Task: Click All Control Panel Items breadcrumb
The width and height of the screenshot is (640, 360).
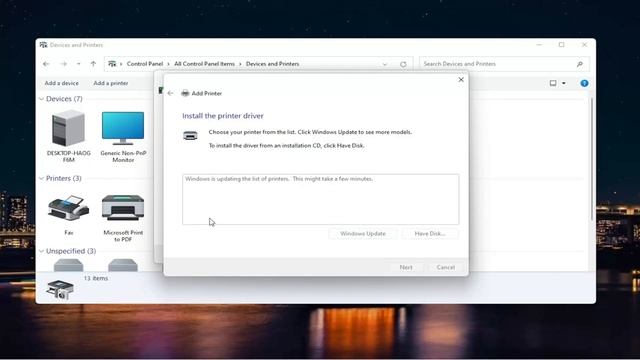Action: coord(204,64)
